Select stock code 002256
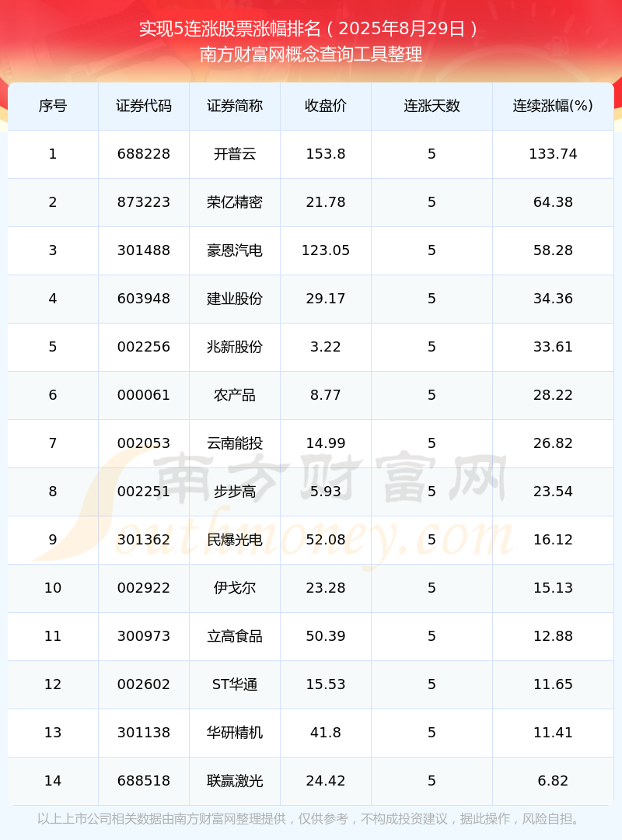 [144, 347]
